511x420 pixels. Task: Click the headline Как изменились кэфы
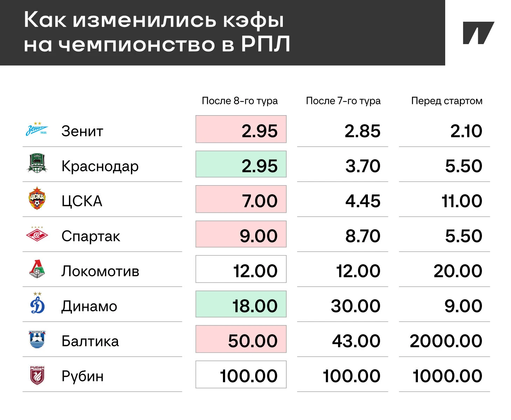coord(154,20)
